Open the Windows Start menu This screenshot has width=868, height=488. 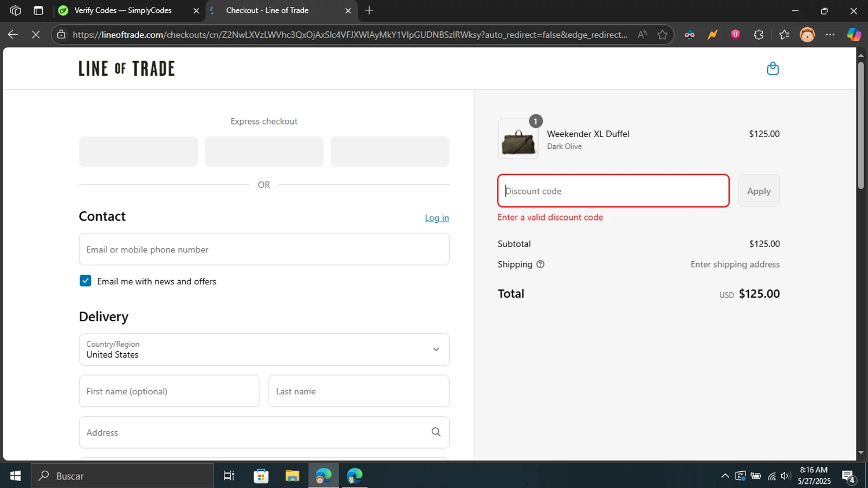tap(16, 476)
